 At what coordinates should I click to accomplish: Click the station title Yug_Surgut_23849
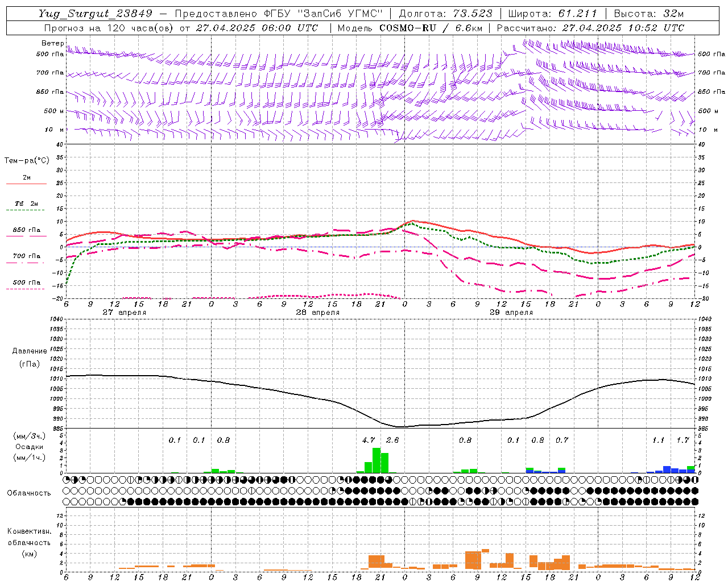click(96, 14)
